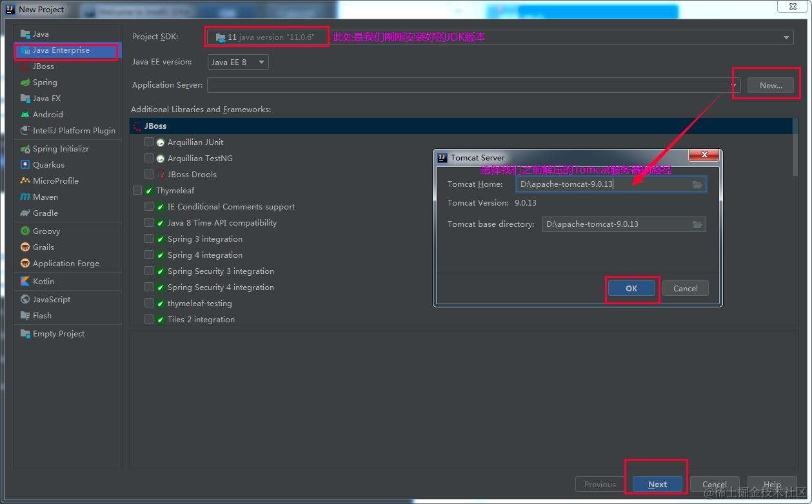812x504 pixels.
Task: Toggle Thymeleaf framework checkbox
Action: pyautogui.click(x=137, y=190)
